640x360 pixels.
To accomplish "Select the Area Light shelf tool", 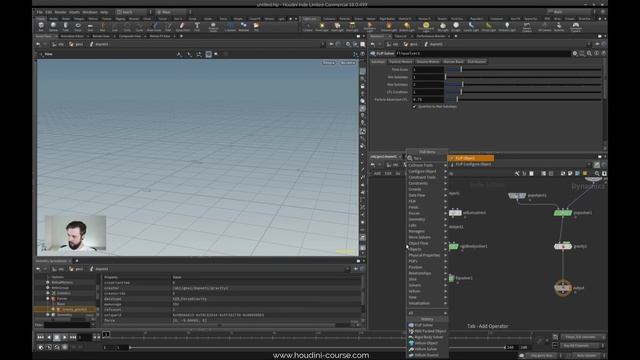I will [x=352, y=27].
